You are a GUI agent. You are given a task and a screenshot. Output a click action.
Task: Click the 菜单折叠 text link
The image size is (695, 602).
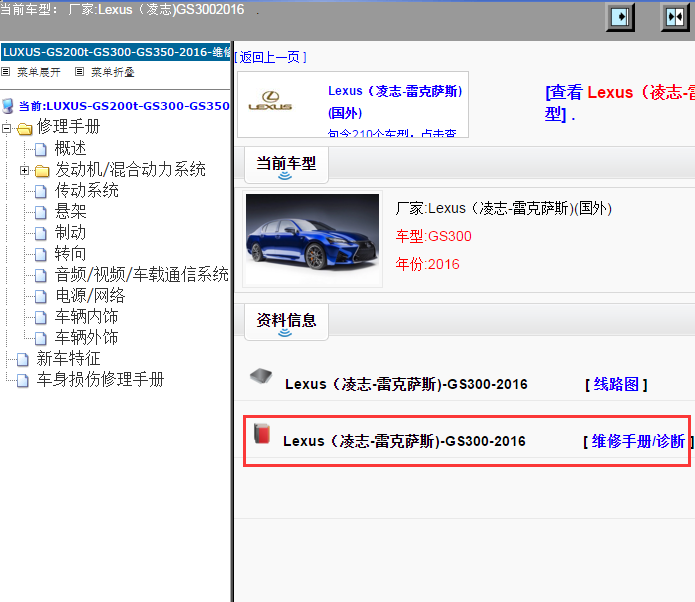point(113,72)
